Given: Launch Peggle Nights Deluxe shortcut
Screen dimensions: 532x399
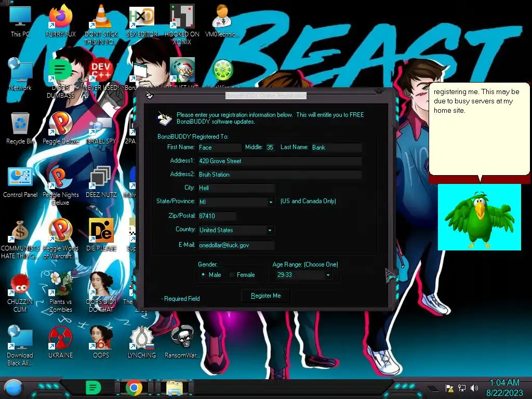Looking at the screenshot, I should click(60, 185).
